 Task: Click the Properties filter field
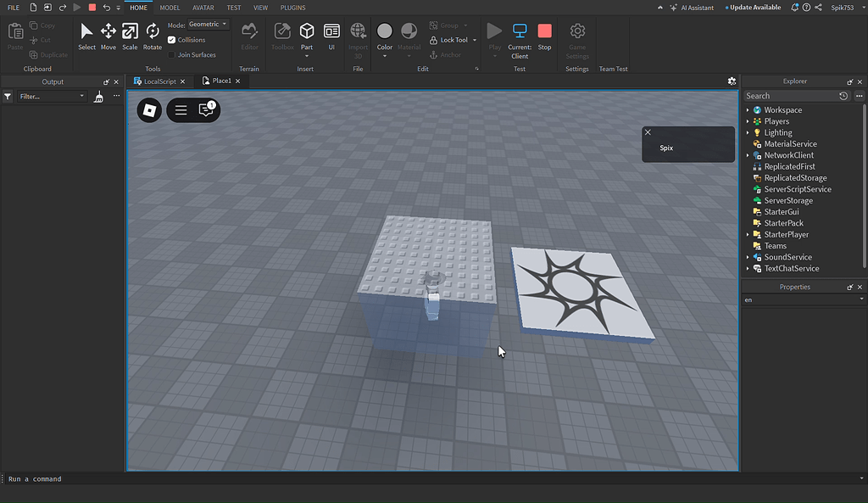(x=804, y=299)
